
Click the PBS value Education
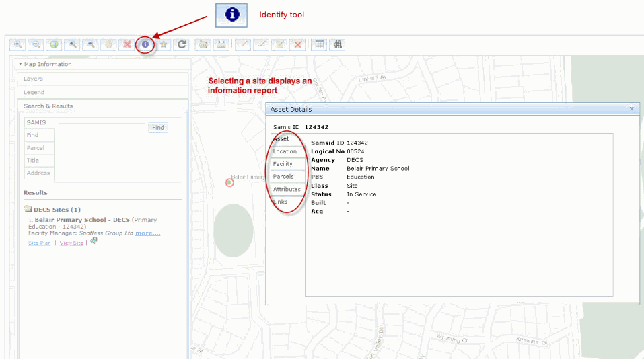click(x=361, y=177)
